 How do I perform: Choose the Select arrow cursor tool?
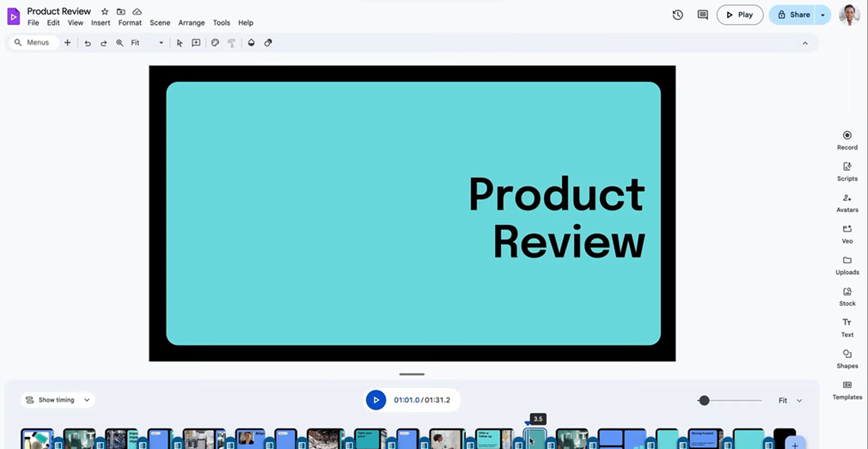click(180, 43)
